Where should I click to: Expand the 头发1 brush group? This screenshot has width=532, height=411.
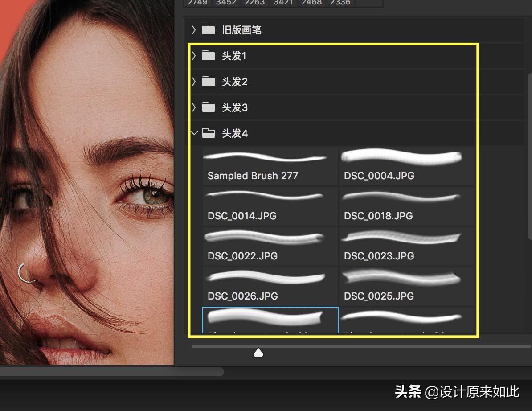point(194,56)
